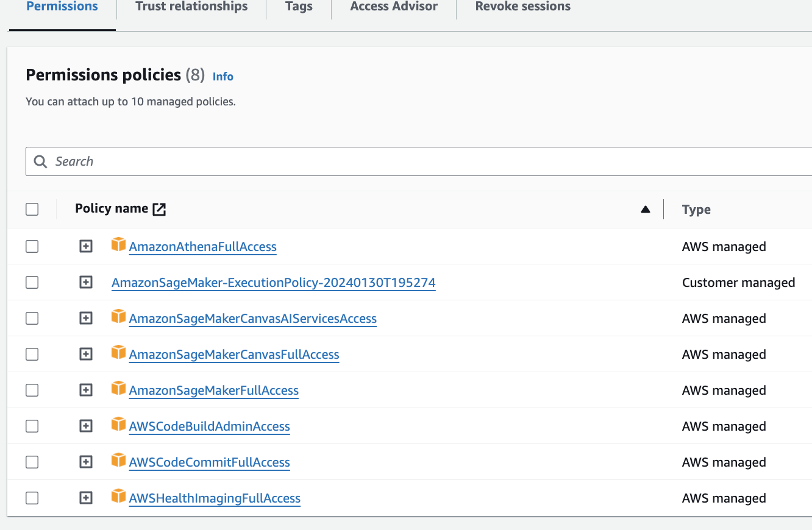Open the Tags tab

(x=299, y=7)
